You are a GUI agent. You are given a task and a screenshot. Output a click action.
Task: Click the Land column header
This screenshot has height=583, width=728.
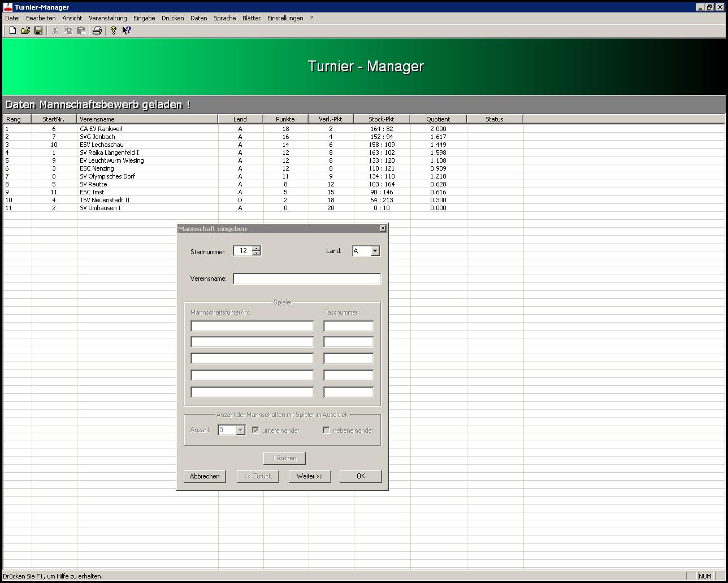(x=240, y=119)
